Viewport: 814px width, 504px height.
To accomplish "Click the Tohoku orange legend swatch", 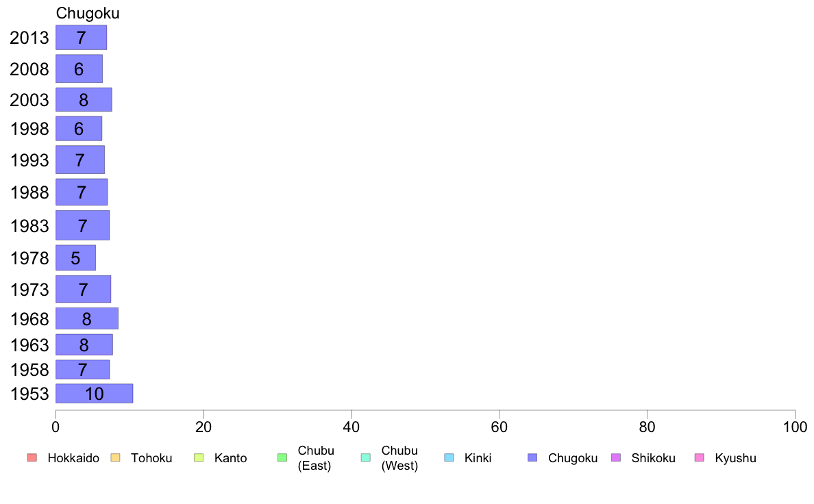I will click(115, 457).
